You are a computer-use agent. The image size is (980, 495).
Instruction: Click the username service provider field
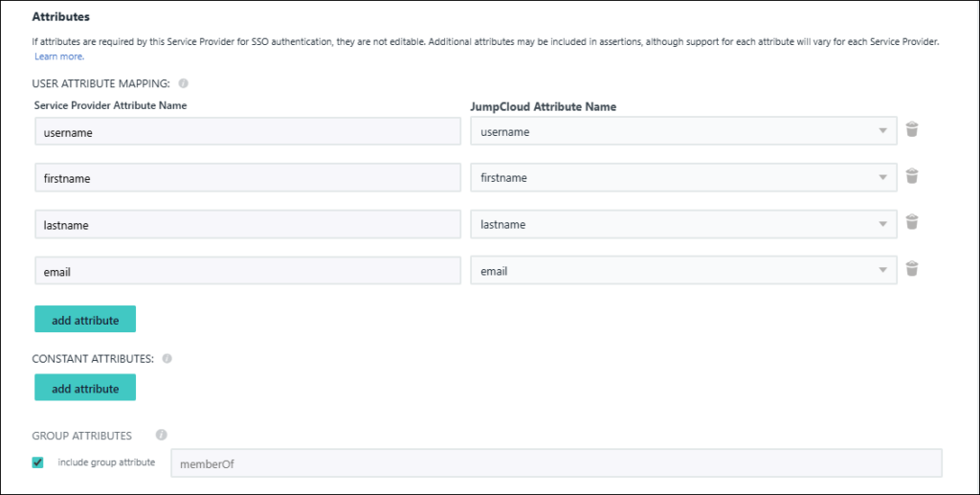click(x=248, y=132)
